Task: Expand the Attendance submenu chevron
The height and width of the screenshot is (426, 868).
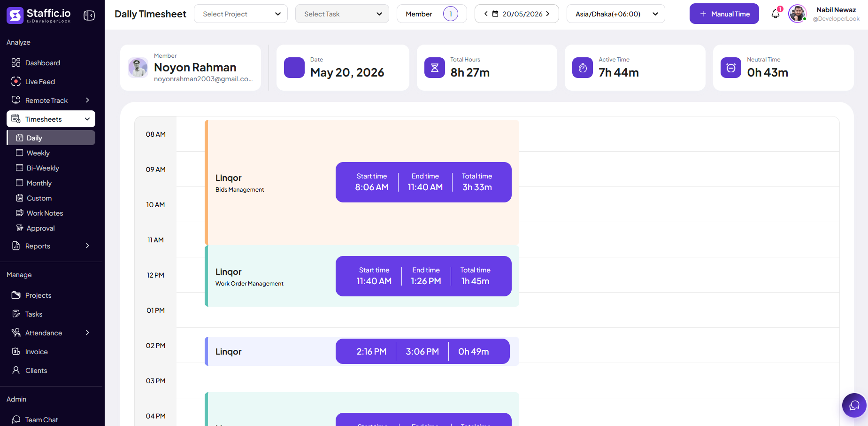Action: click(x=87, y=333)
